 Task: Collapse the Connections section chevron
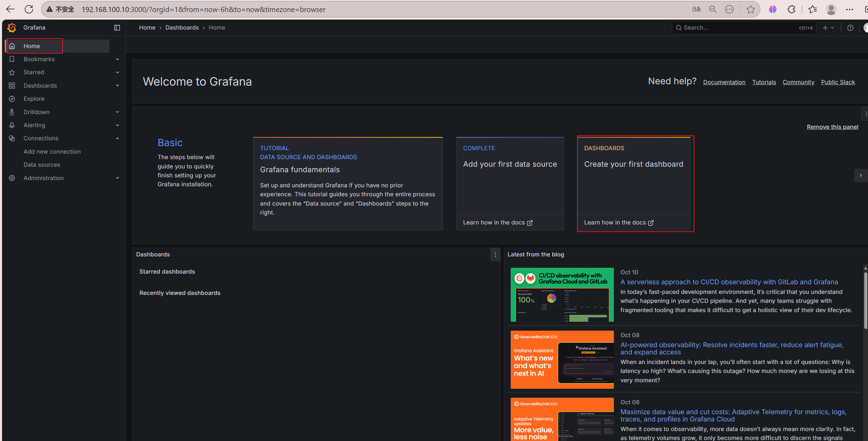click(117, 138)
